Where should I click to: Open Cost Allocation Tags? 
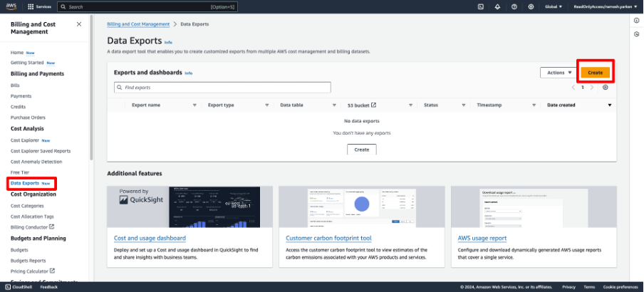tap(32, 217)
